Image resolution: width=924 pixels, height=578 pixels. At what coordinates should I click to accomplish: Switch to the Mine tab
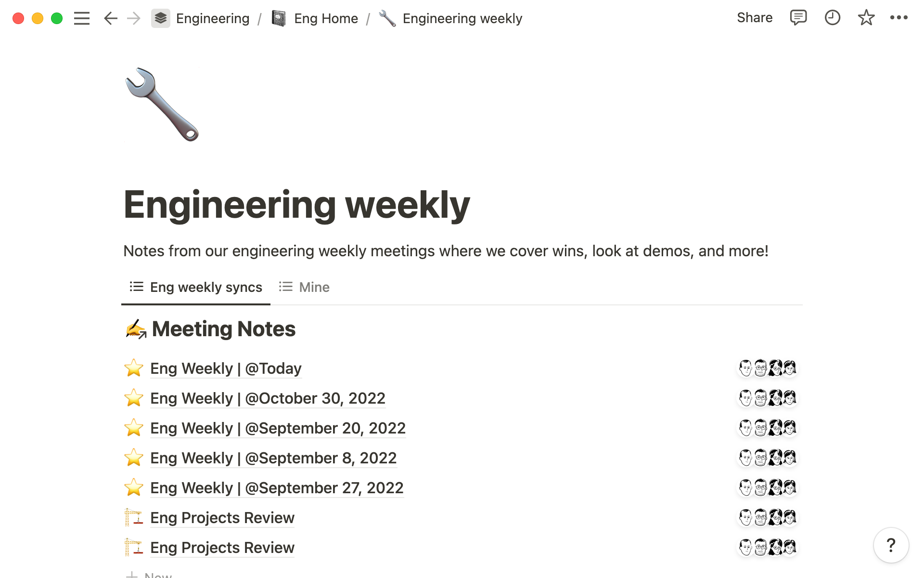tap(314, 287)
